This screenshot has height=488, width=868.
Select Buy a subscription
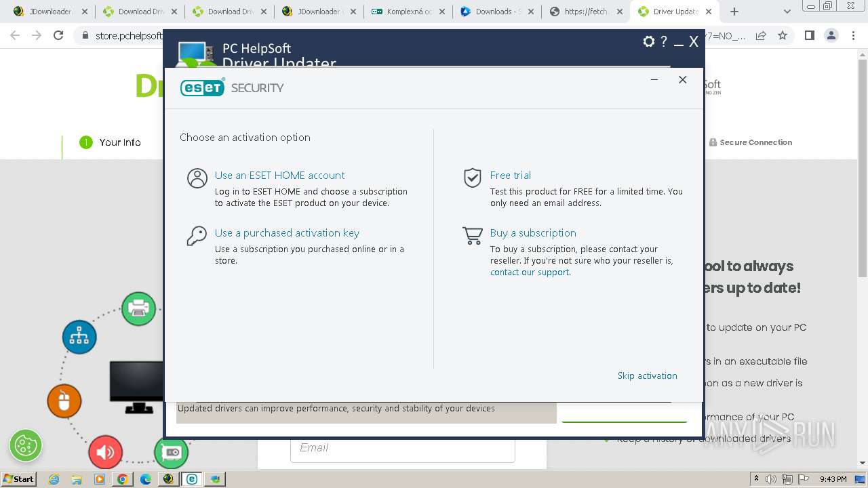pos(533,232)
